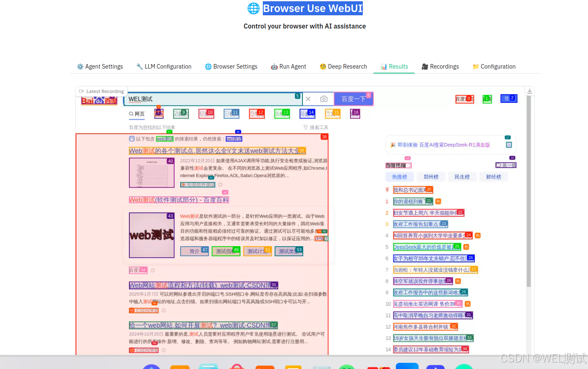The width and height of the screenshot is (588, 369).
Task: Switch to the LLM Configuration tab
Action: (164, 67)
